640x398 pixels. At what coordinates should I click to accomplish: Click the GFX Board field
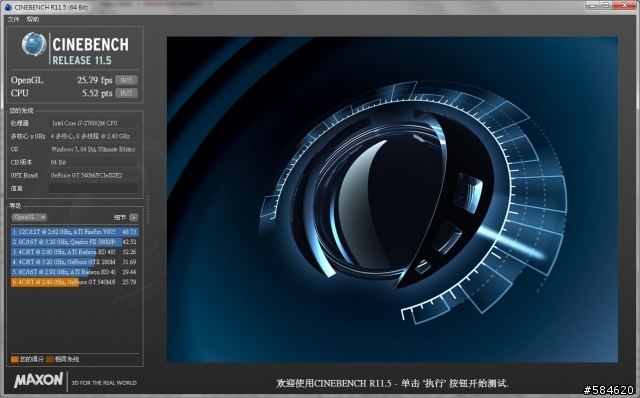[x=93, y=175]
